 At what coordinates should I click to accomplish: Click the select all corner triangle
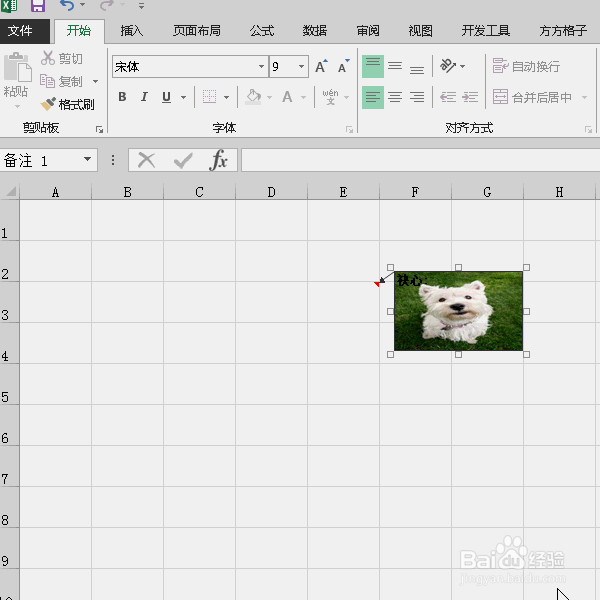(10, 191)
